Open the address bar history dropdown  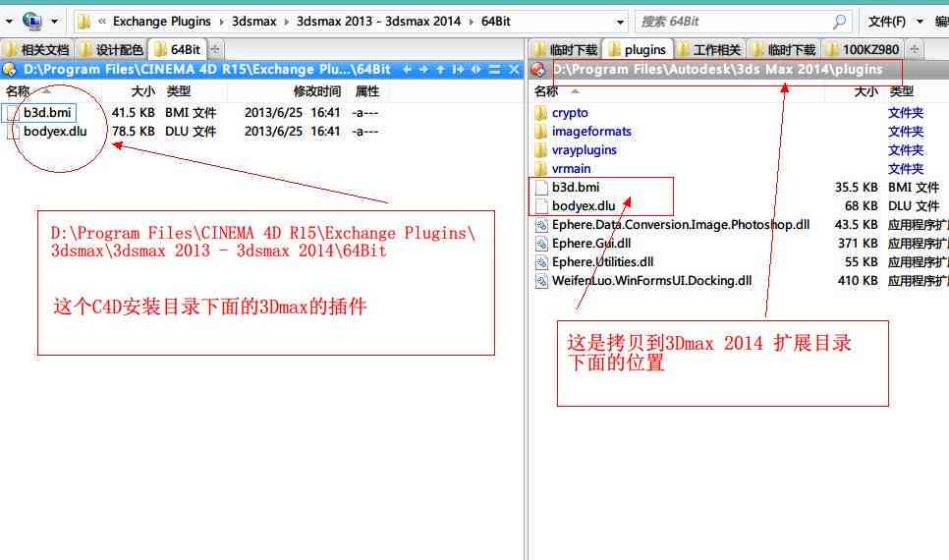[x=620, y=23]
